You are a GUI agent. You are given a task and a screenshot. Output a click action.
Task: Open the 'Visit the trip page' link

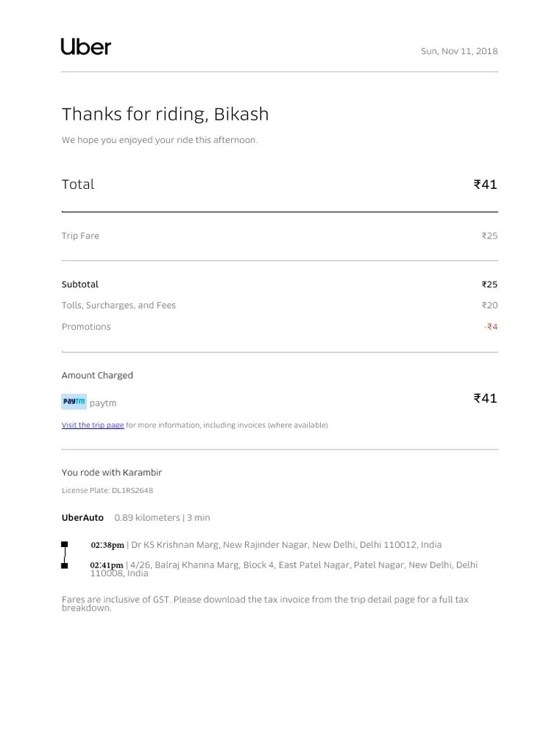click(93, 425)
